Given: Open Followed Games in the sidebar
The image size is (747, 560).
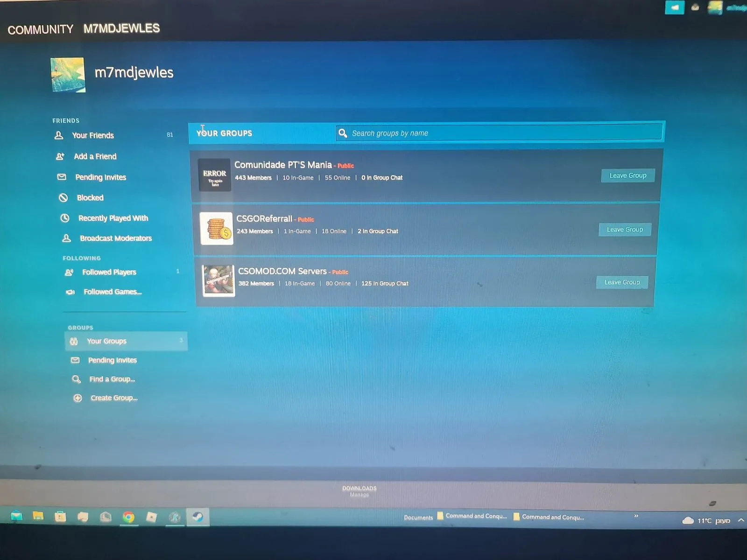Looking at the screenshot, I should tap(113, 292).
